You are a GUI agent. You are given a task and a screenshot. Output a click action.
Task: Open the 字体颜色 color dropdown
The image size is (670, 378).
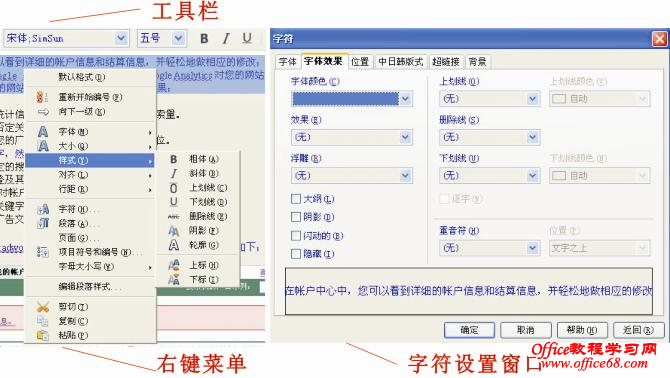[x=405, y=99]
